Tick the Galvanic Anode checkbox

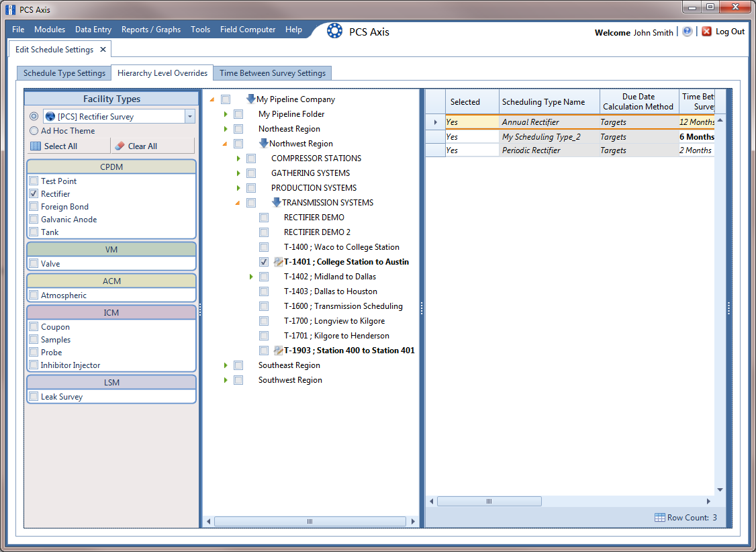(x=34, y=220)
